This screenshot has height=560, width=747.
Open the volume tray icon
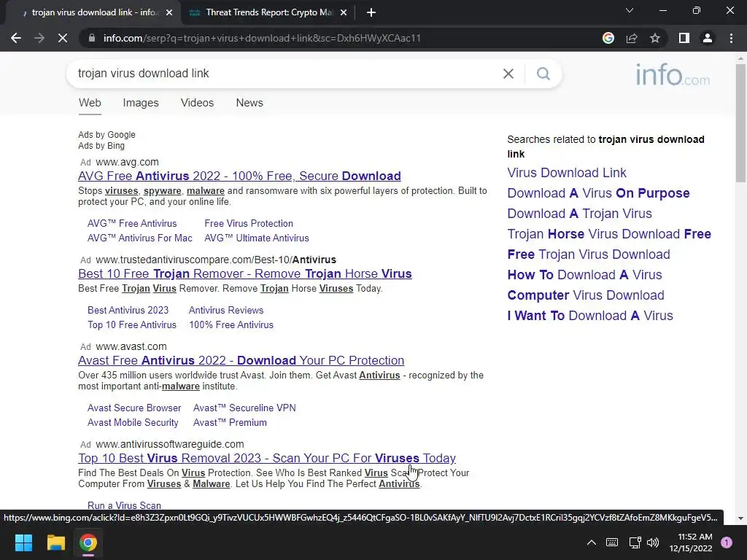click(653, 542)
